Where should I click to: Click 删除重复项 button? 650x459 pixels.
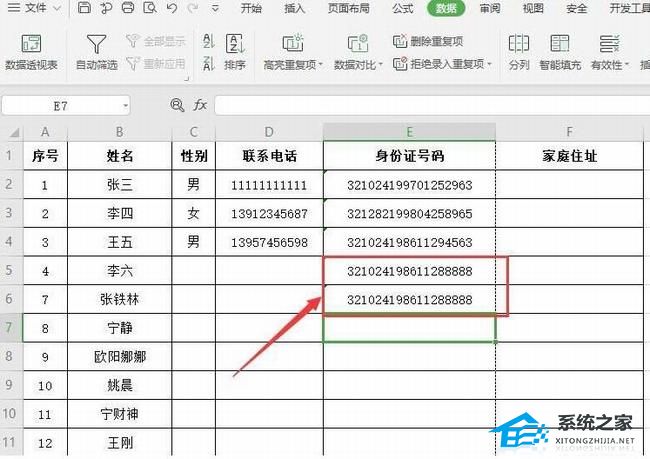point(428,41)
